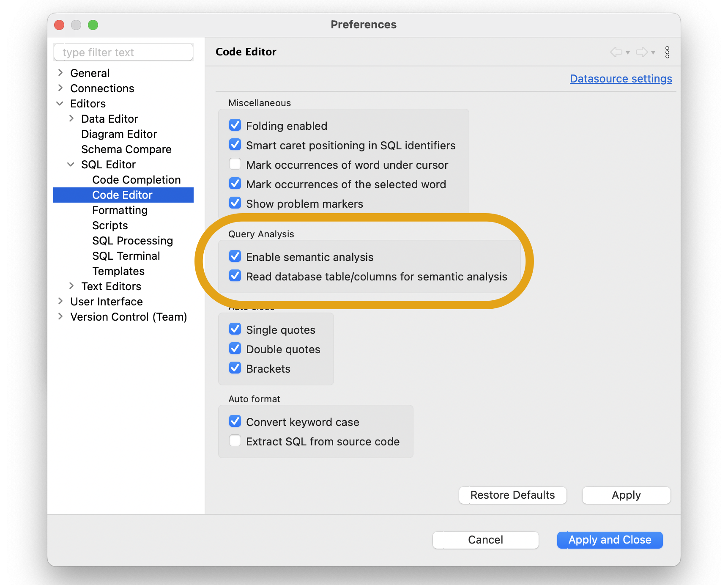This screenshot has height=585, width=728.
Task: Open the three-dot view menu icon
Action: [667, 52]
